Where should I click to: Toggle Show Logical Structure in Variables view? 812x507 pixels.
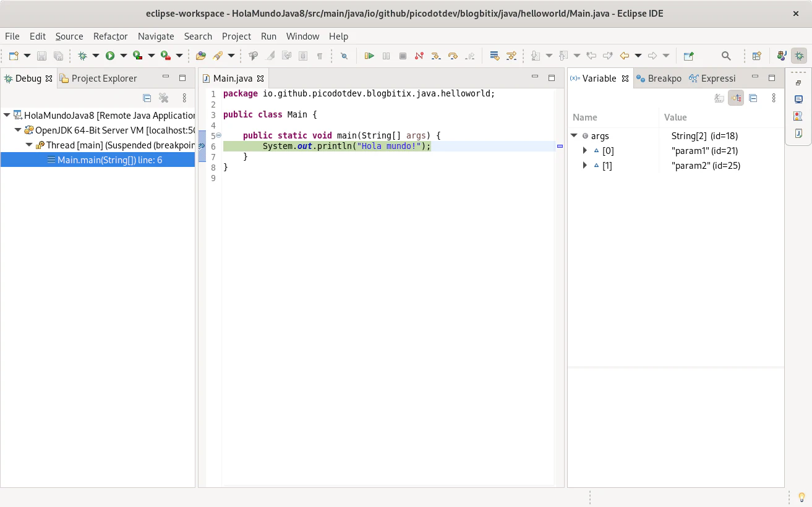735,98
